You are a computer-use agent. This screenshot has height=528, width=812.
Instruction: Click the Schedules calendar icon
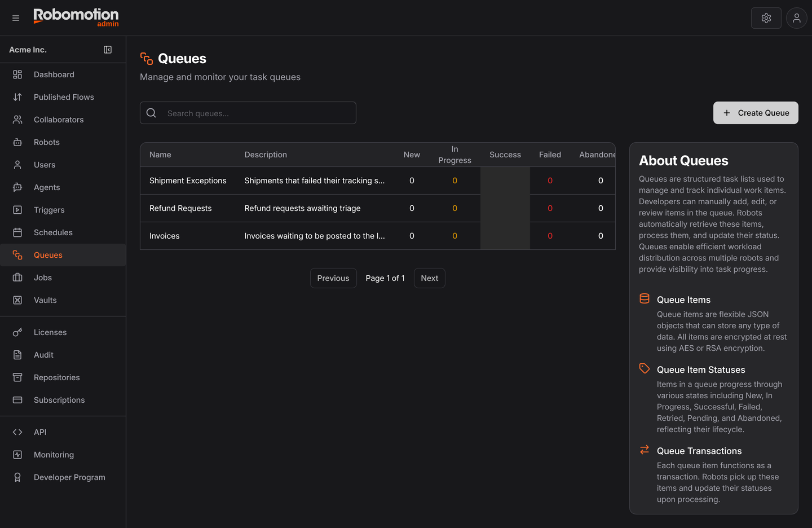(17, 232)
